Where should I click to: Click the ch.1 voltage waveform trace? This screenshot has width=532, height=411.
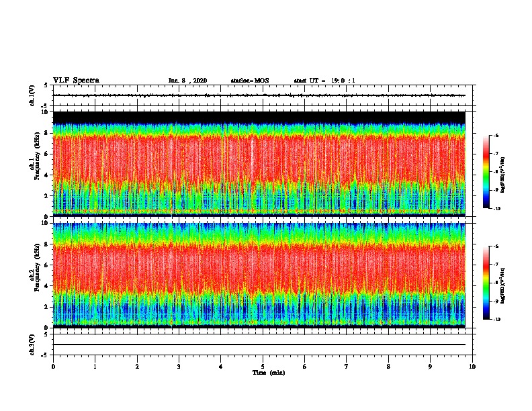[259, 95]
